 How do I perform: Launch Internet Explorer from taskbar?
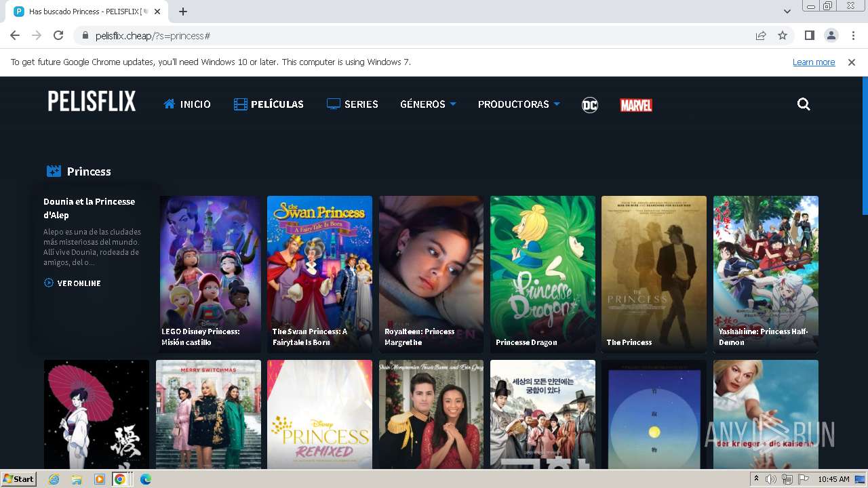coord(54,479)
